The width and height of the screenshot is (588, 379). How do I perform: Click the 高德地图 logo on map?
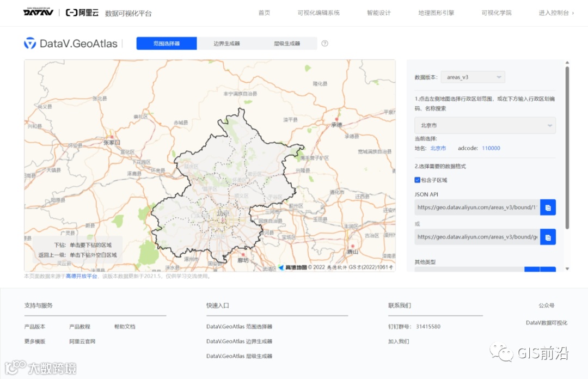click(292, 267)
